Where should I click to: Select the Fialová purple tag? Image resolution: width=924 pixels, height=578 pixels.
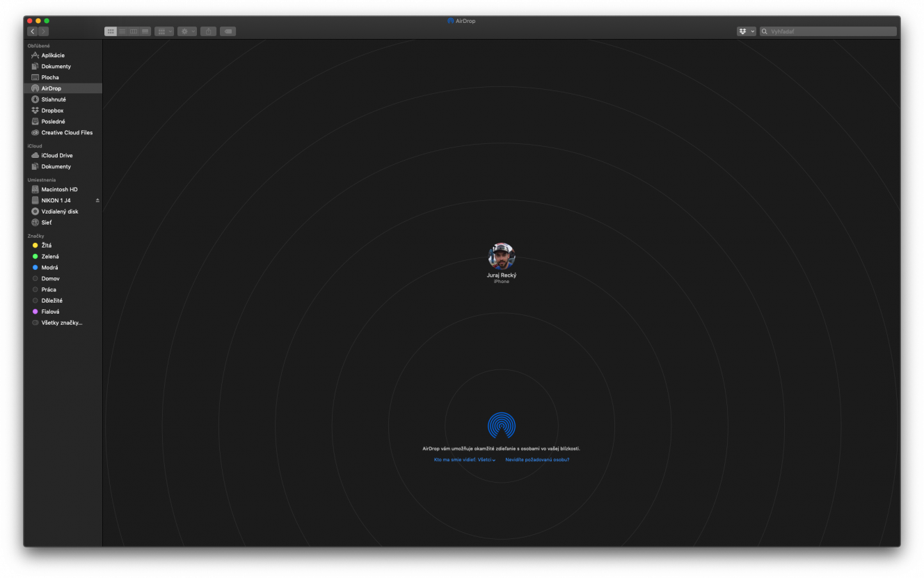point(63,312)
